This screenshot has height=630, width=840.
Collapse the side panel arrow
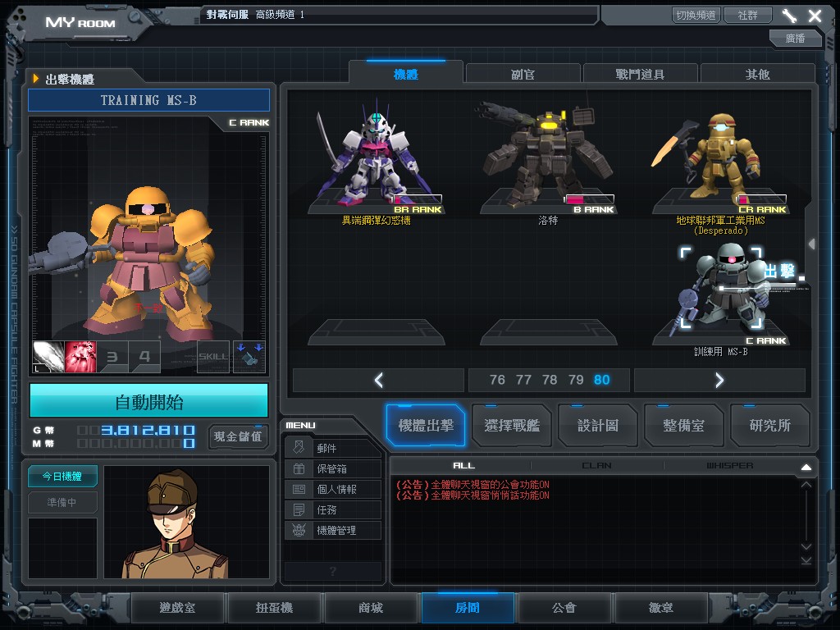(x=812, y=244)
